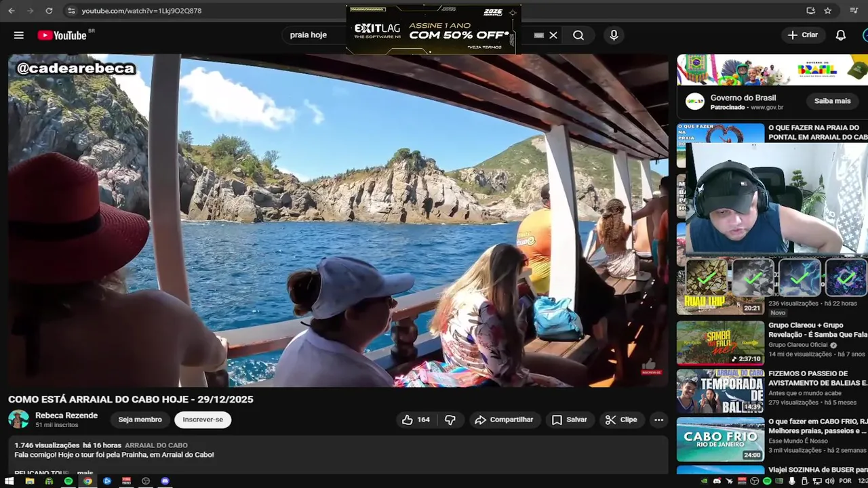Click the Criar create button
868x488 pixels.
[x=803, y=35]
